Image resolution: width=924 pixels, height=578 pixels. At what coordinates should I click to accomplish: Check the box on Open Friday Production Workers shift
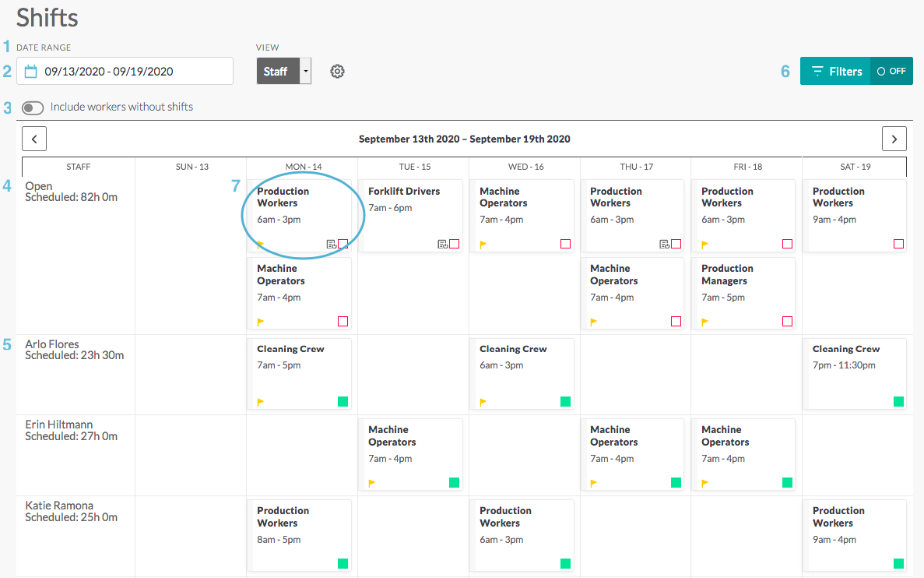pos(787,244)
